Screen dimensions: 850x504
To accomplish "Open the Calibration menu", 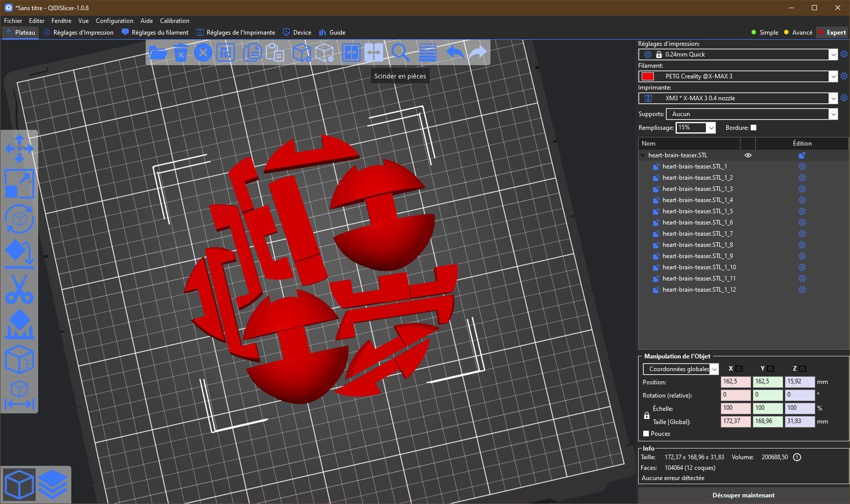I will pyautogui.click(x=174, y=21).
